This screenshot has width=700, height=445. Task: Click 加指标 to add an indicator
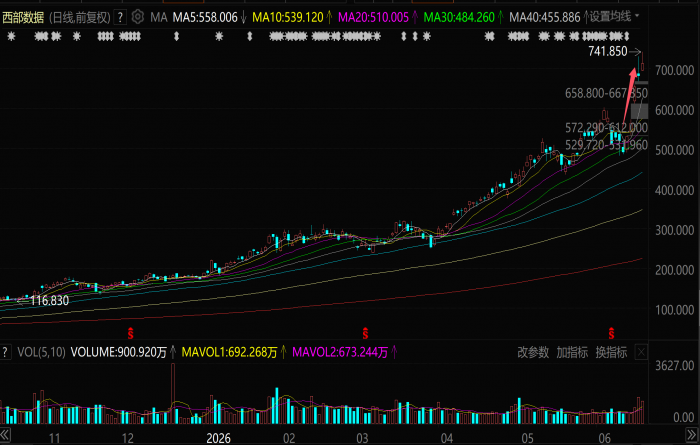pyautogui.click(x=572, y=352)
